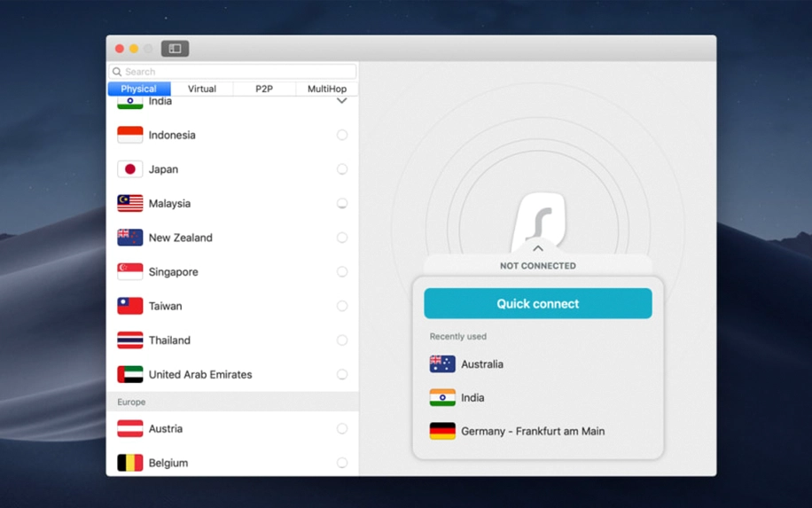
Task: Click the Surfshark logo
Action: (539, 221)
